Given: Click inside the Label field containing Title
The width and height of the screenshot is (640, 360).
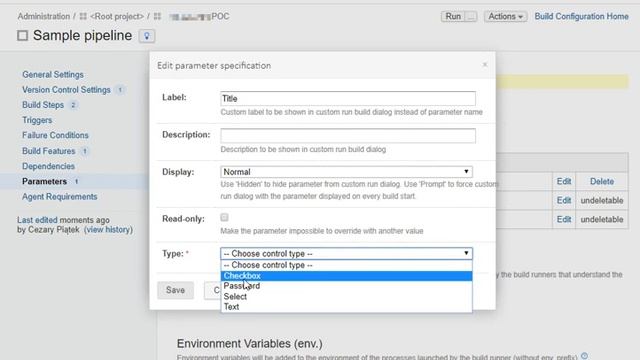Looking at the screenshot, I should pos(348,98).
